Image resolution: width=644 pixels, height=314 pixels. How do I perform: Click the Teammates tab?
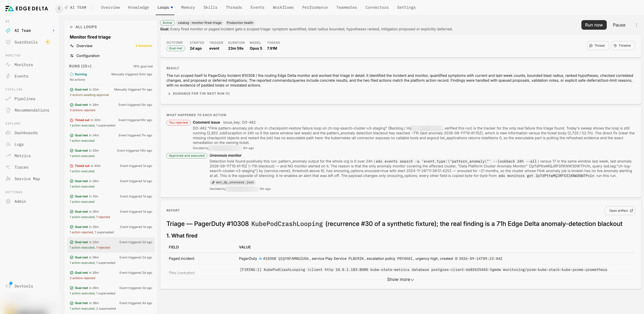click(347, 8)
